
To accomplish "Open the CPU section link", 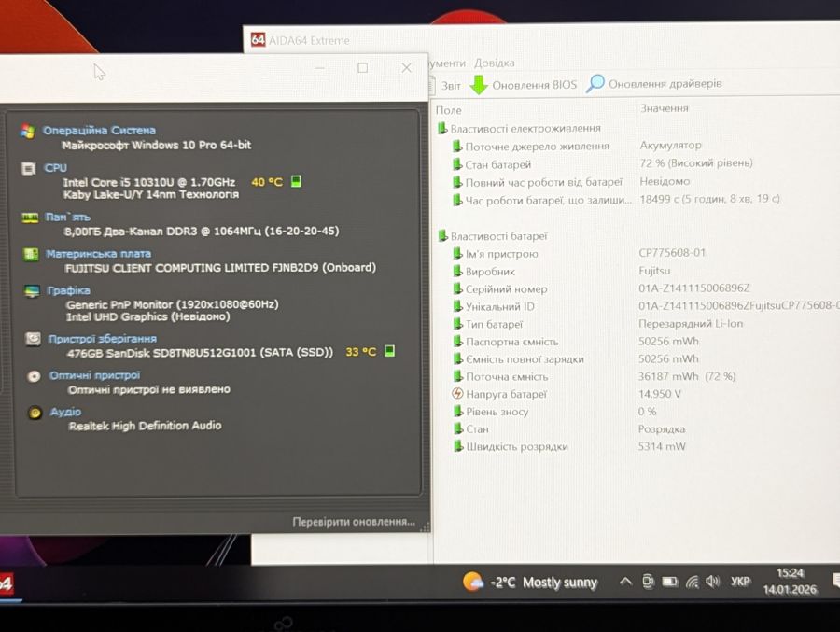I will [56, 168].
